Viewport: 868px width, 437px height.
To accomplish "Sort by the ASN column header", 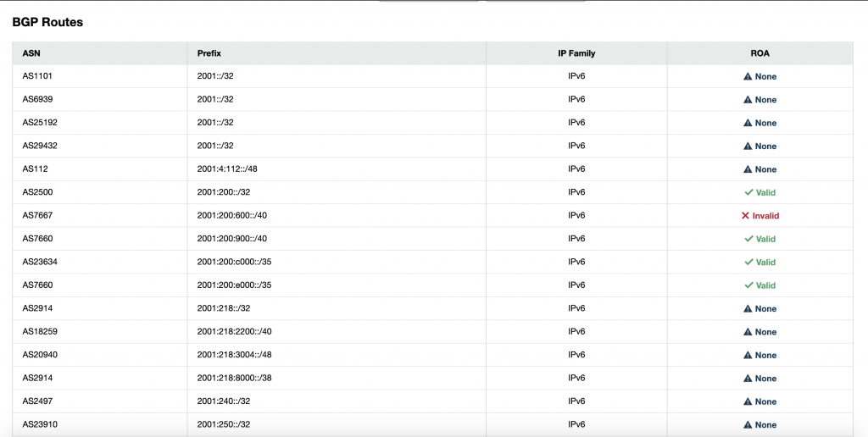I will (31, 53).
